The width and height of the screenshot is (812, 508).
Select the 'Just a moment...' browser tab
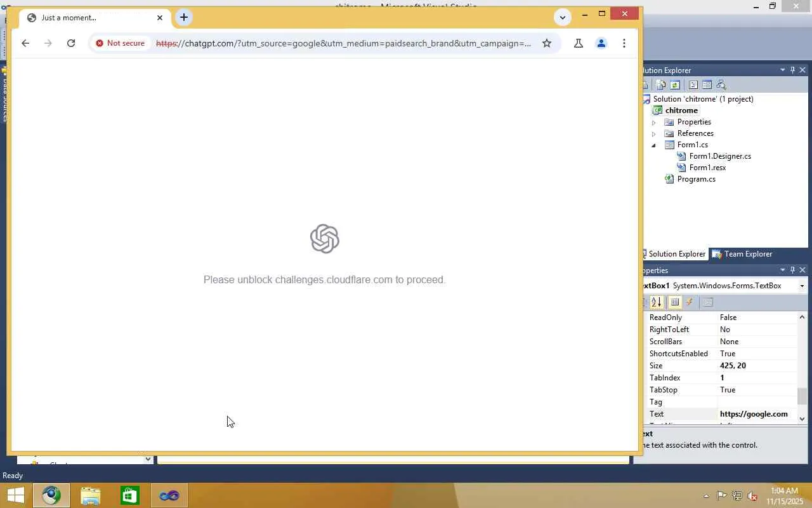click(x=95, y=18)
